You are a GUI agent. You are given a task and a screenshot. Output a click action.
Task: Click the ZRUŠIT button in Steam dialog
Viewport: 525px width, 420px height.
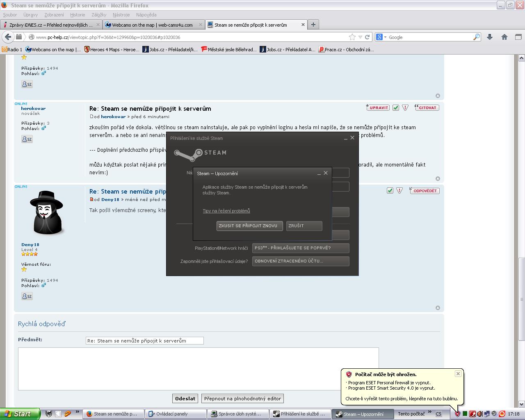(304, 226)
